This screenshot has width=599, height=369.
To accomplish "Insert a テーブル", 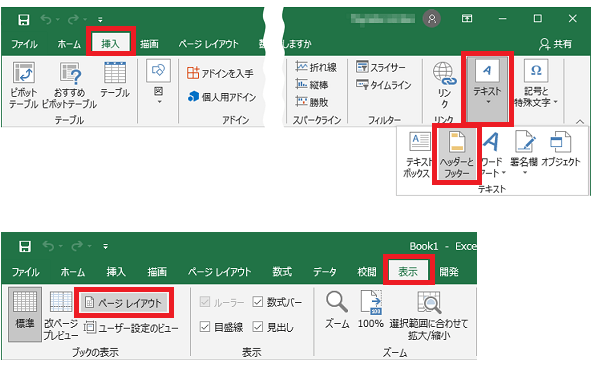I will (115, 79).
